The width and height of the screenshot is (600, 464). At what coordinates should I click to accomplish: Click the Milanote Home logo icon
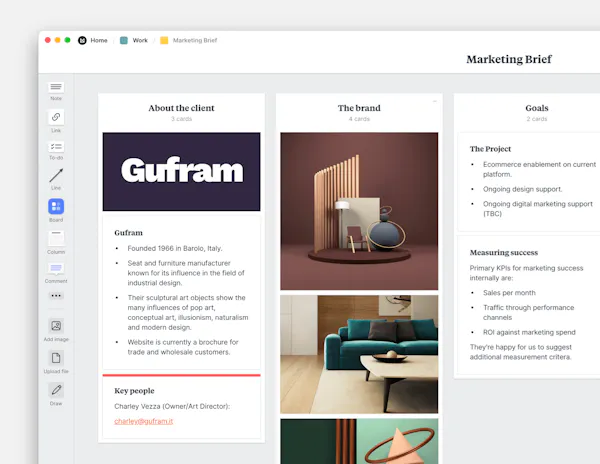coord(82,40)
